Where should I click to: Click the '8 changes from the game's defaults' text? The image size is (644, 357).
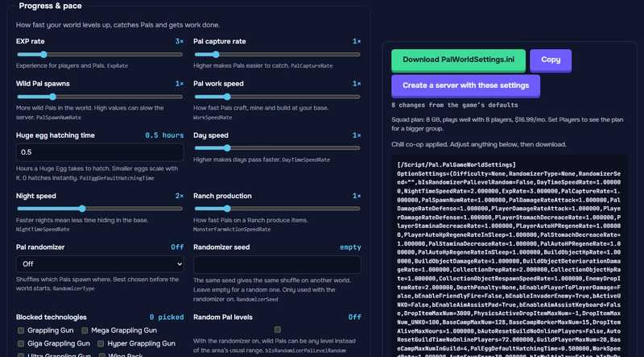click(x=455, y=106)
